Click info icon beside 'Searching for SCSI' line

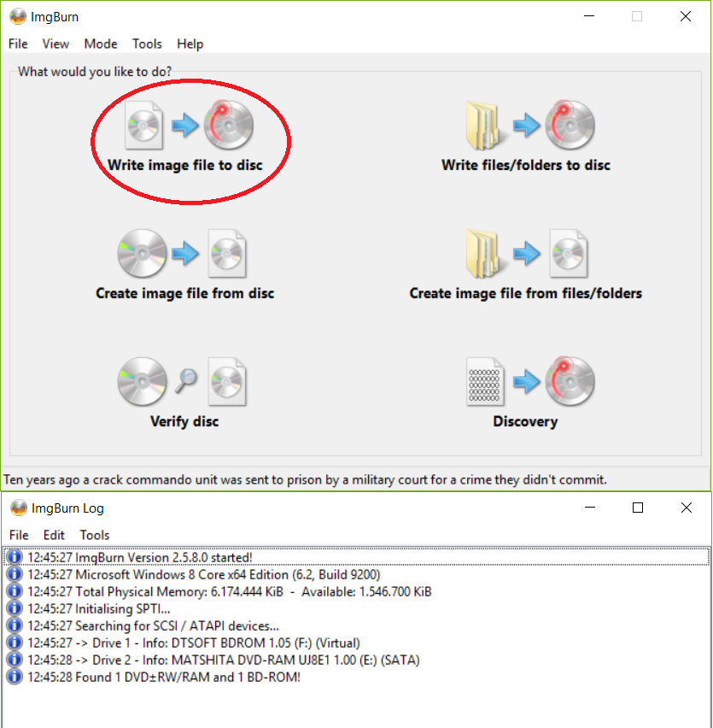click(x=15, y=625)
